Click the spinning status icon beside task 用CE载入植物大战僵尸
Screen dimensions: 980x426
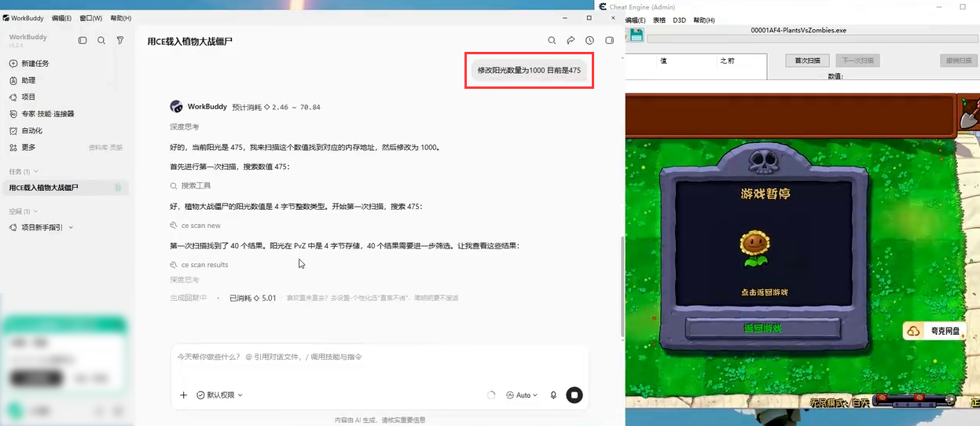(x=118, y=188)
